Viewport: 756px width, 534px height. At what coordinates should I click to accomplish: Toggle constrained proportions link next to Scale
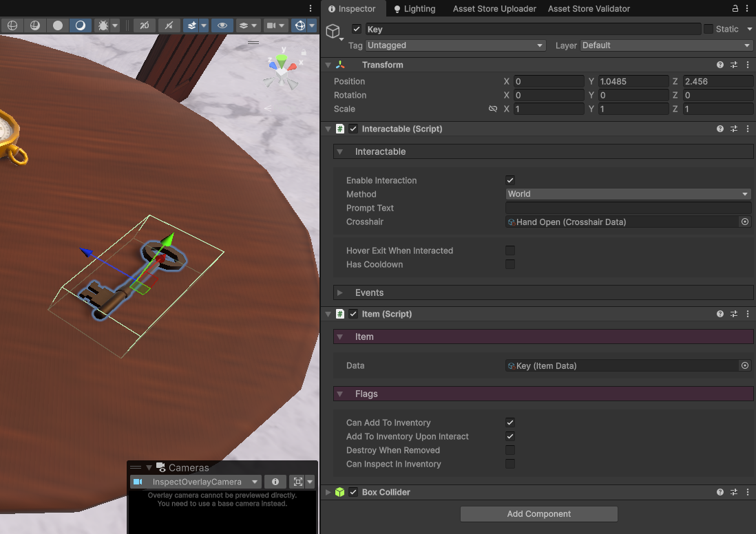[x=492, y=109]
